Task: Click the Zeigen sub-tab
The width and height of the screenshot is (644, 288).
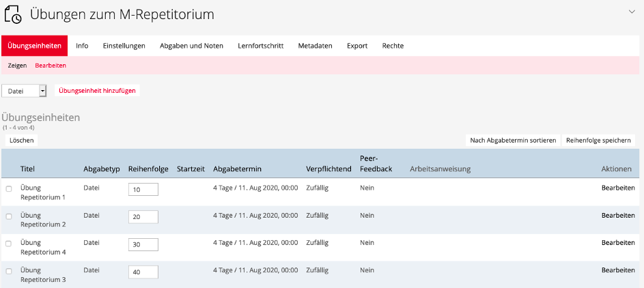Action: pyautogui.click(x=17, y=66)
